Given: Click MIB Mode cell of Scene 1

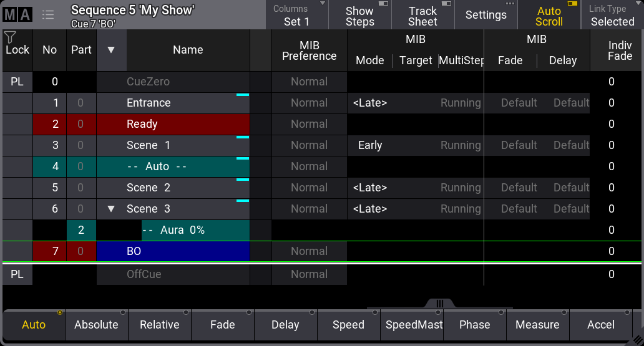Looking at the screenshot, I should 370,145.
